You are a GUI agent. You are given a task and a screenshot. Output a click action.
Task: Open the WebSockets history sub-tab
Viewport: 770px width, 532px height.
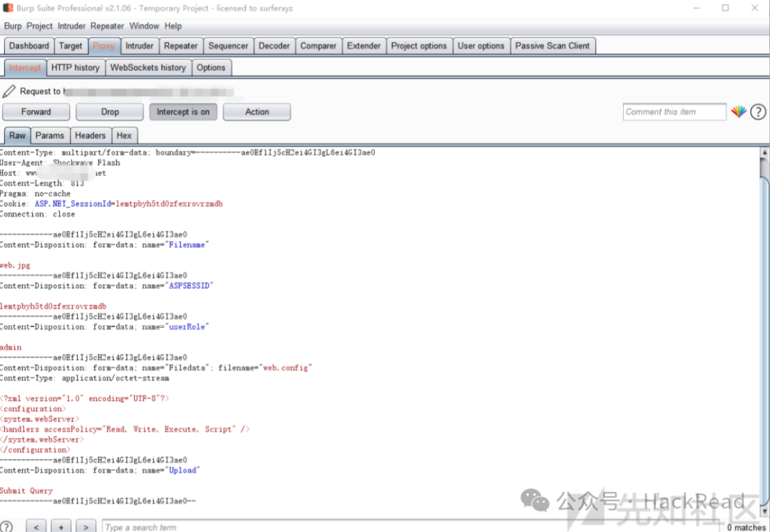pos(148,68)
